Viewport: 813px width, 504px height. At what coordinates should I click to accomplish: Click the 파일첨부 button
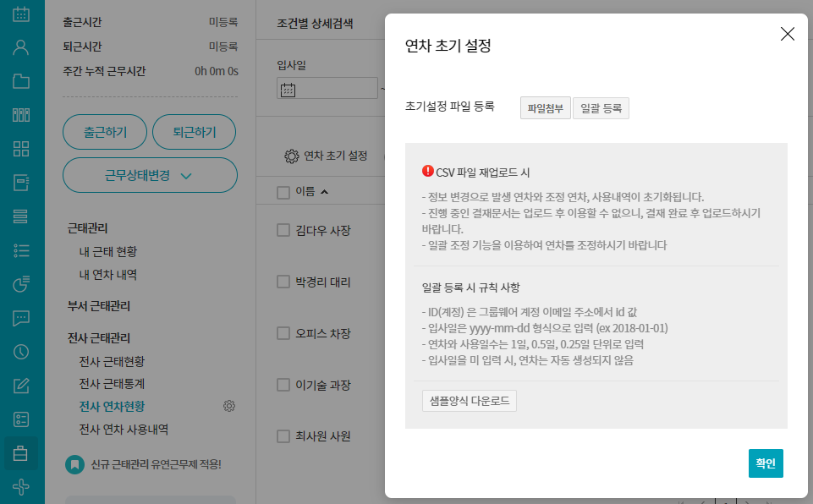(545, 108)
